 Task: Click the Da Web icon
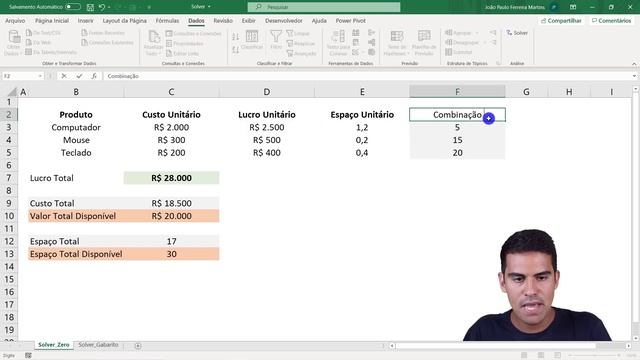point(29,42)
